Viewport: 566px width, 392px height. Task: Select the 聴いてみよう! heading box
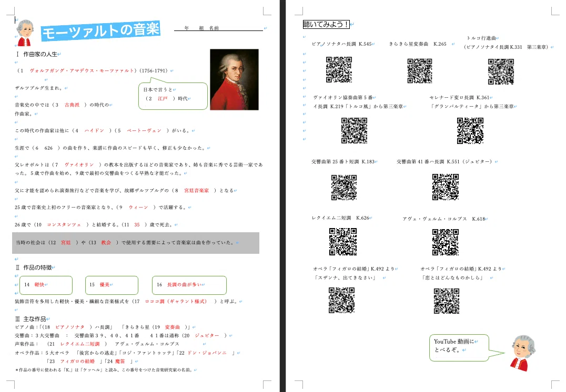click(x=326, y=24)
